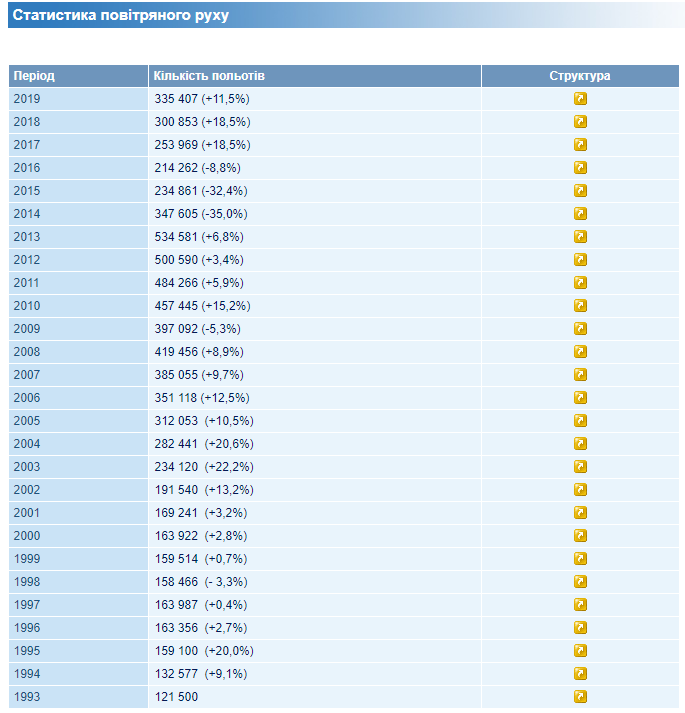The image size is (685, 713).
Task: Click the structure icon for 1993
Action: click(x=580, y=697)
